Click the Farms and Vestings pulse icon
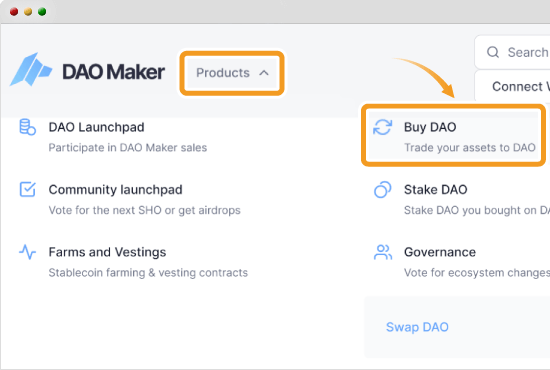This screenshot has height=370, width=550. point(27,252)
